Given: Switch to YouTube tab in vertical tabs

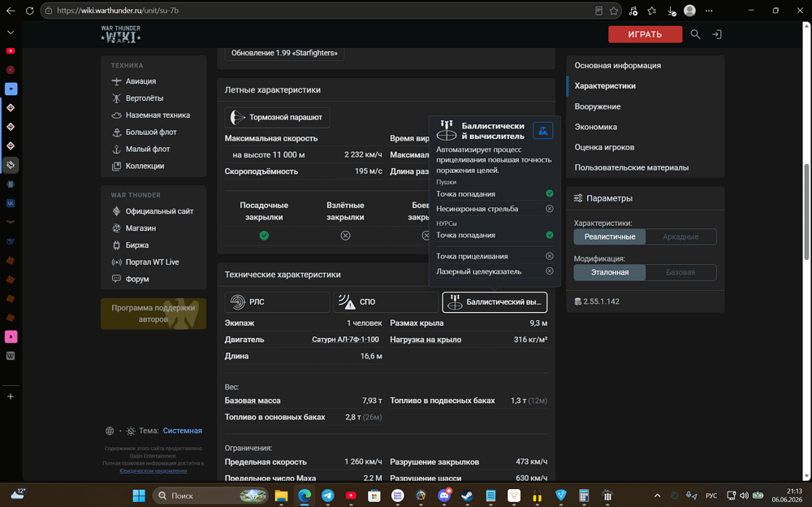Looking at the screenshot, I should click(x=11, y=51).
